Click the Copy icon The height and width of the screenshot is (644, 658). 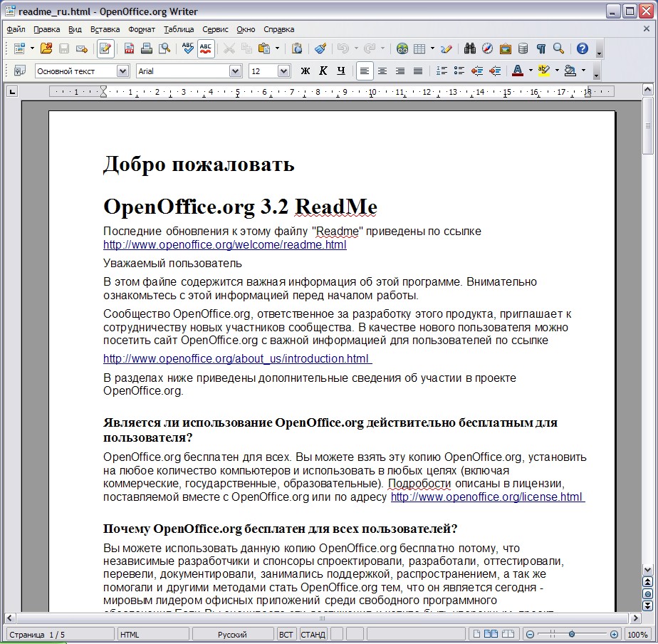(246, 48)
